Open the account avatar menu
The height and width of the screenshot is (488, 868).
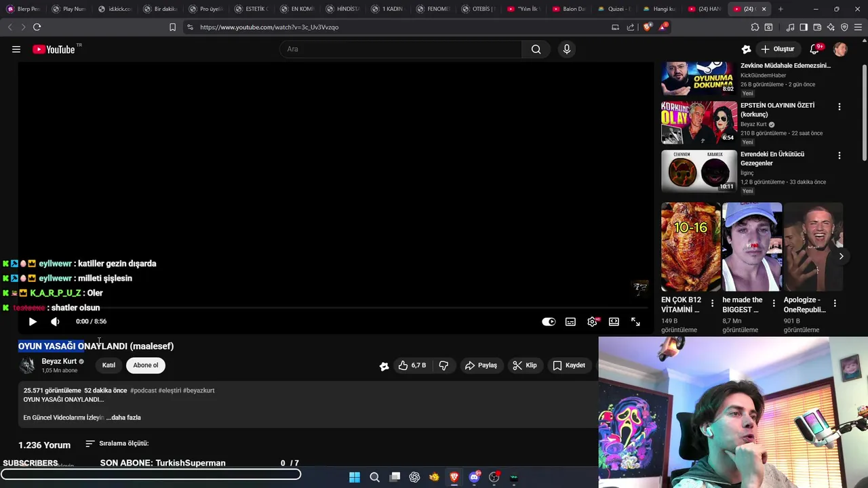(840, 49)
